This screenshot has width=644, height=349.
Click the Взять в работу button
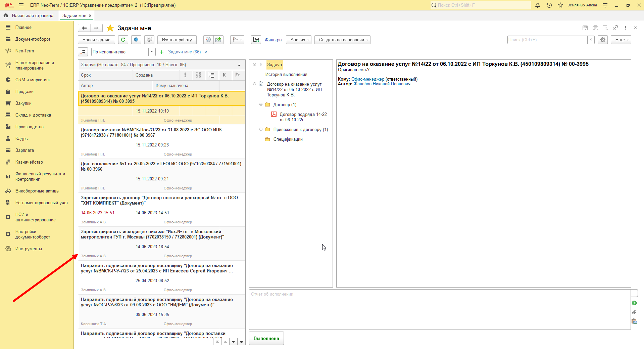(x=177, y=40)
